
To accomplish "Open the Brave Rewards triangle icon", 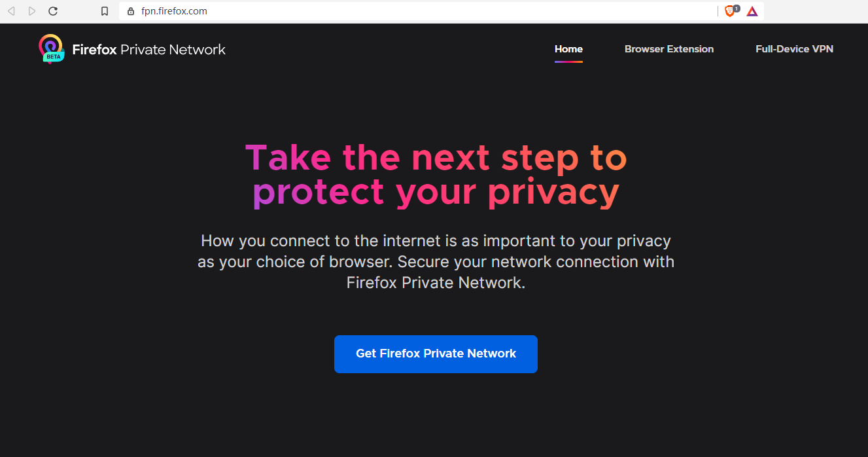I will (x=752, y=11).
